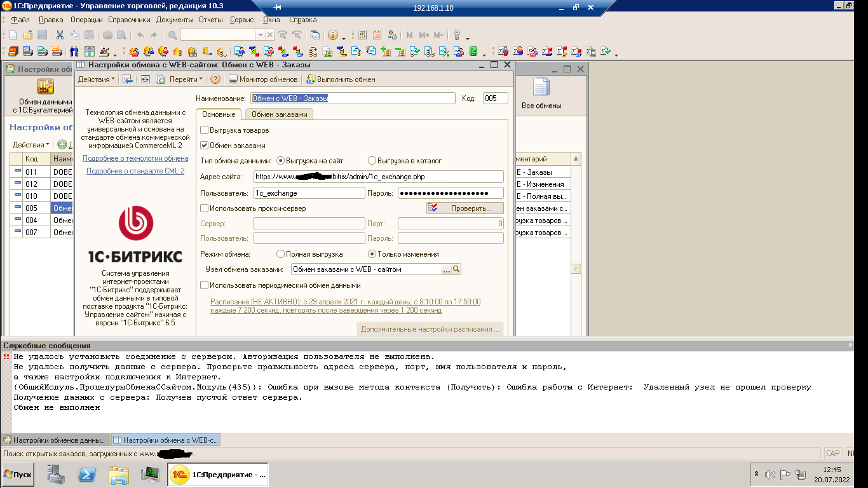This screenshot has height=488, width=868.
Task: Select Полная выгрузка radio button
Action: coord(281,254)
